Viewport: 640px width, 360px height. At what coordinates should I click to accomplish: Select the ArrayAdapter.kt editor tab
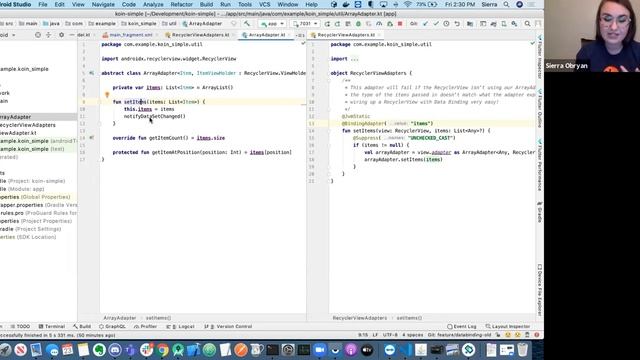(x=267, y=35)
